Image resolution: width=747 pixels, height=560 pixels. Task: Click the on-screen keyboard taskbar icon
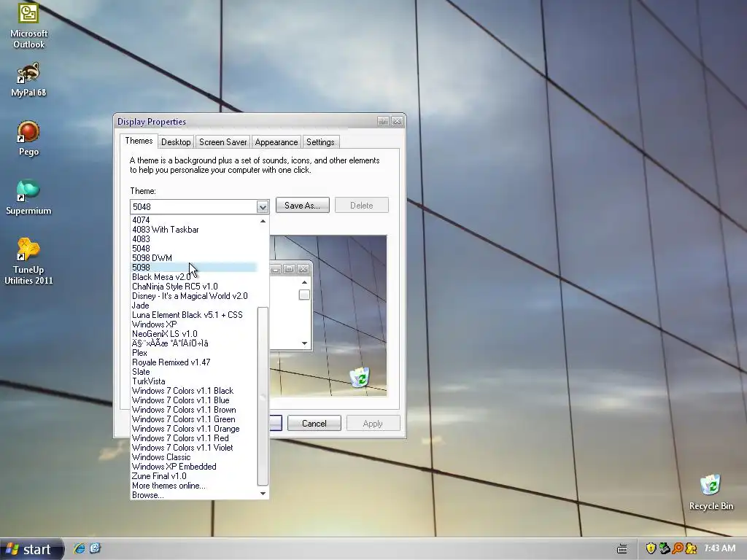tap(622, 549)
